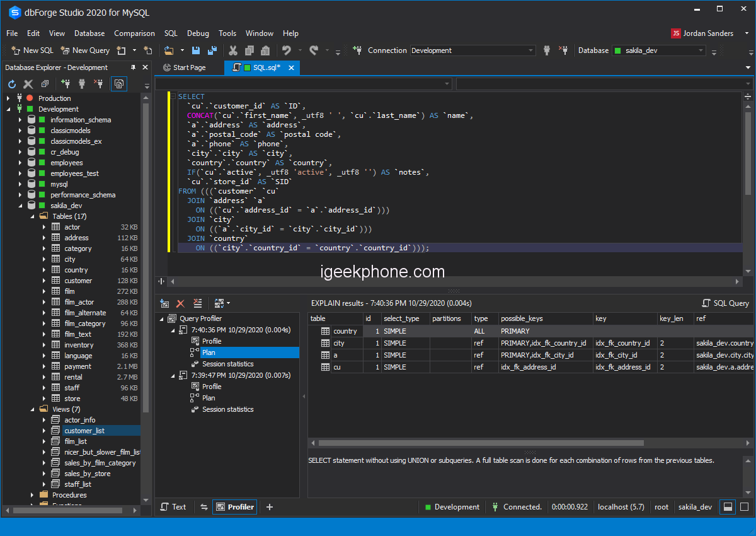
Task: Click the horizontal scrollbar in EXPLAIN results grid
Action: click(479, 443)
